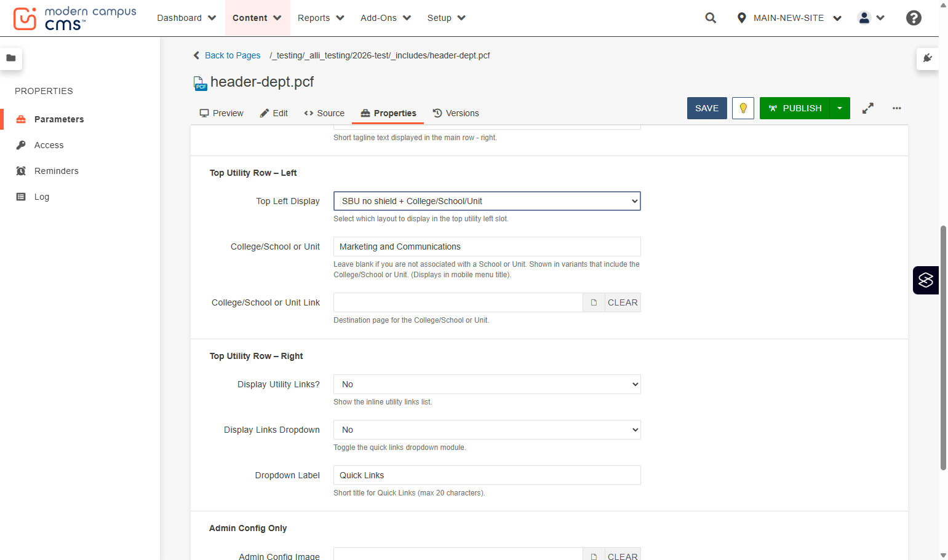This screenshot has width=948, height=560.
Task: Open Access in the Properties sidebar
Action: coord(49,145)
